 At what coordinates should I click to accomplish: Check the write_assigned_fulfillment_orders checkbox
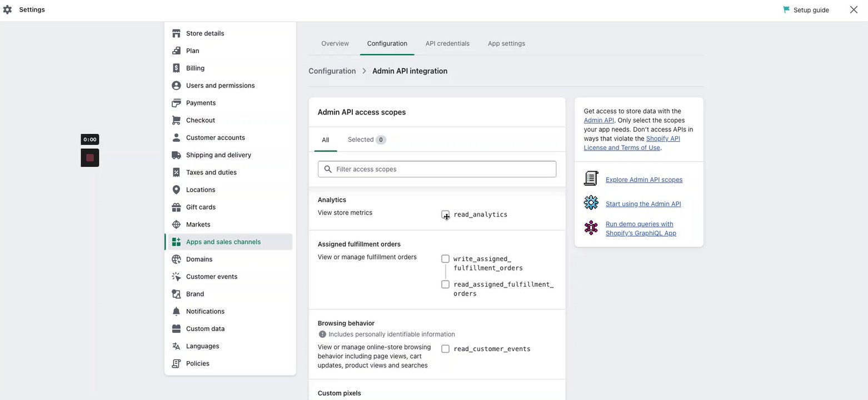pyautogui.click(x=445, y=259)
